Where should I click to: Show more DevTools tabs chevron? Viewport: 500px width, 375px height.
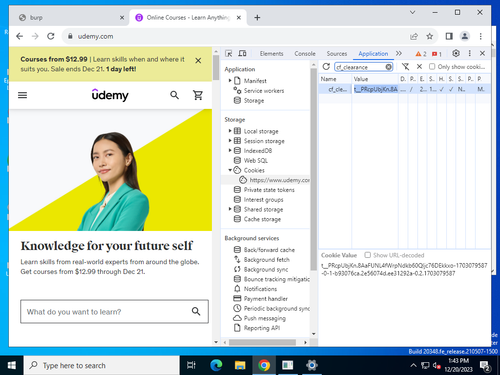pos(399,53)
